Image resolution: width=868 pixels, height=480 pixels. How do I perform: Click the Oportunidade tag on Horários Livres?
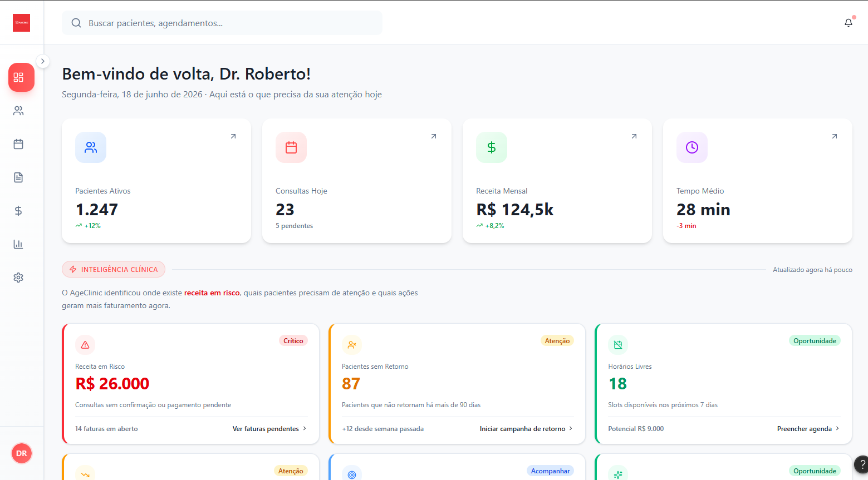click(x=815, y=341)
